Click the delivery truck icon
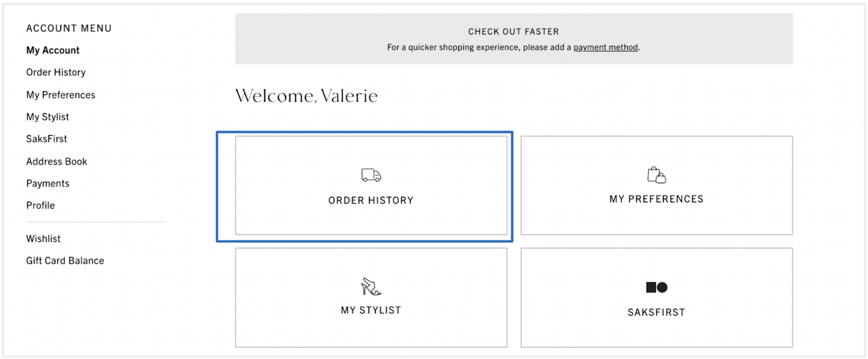Viewport: 868px width, 359px height. click(x=371, y=175)
